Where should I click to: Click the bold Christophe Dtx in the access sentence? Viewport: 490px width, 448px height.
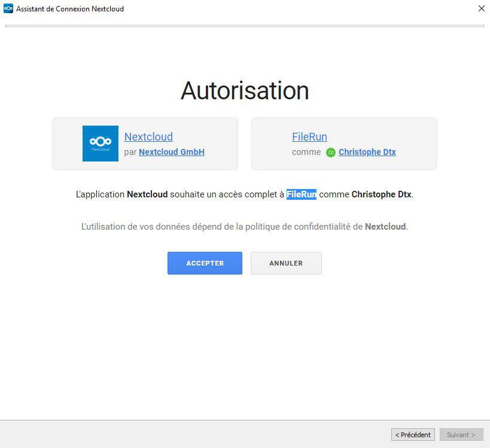pos(381,194)
